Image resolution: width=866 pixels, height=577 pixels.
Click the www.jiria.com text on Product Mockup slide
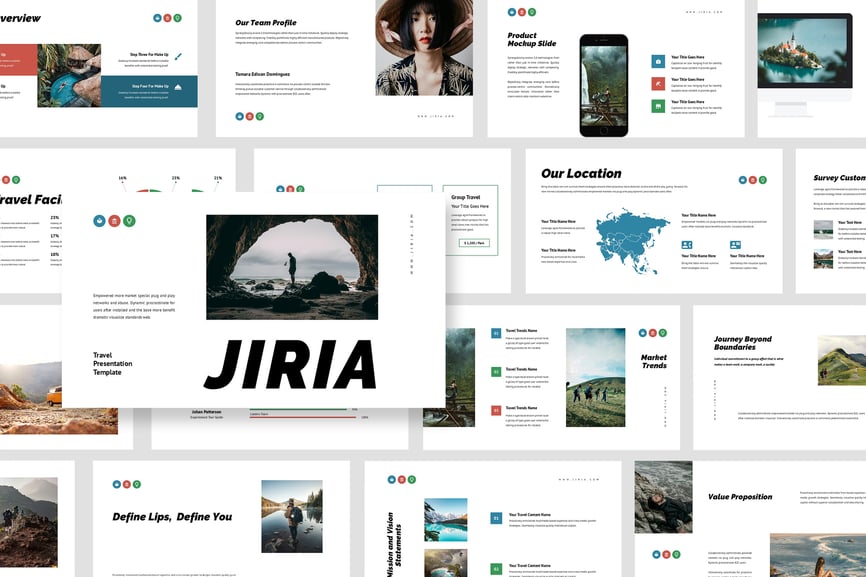coord(704,12)
